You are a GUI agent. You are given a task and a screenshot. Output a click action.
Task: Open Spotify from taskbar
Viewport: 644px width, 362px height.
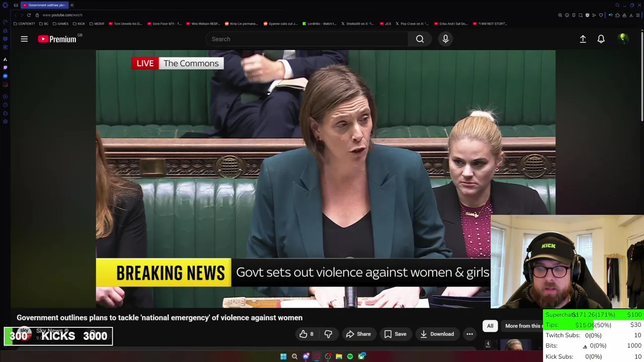pyautogui.click(x=350, y=356)
